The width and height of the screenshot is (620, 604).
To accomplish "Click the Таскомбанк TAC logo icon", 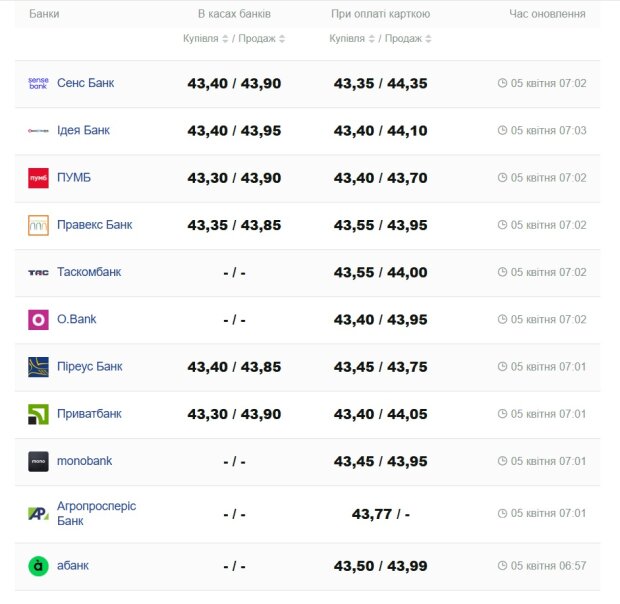I will click(x=38, y=272).
